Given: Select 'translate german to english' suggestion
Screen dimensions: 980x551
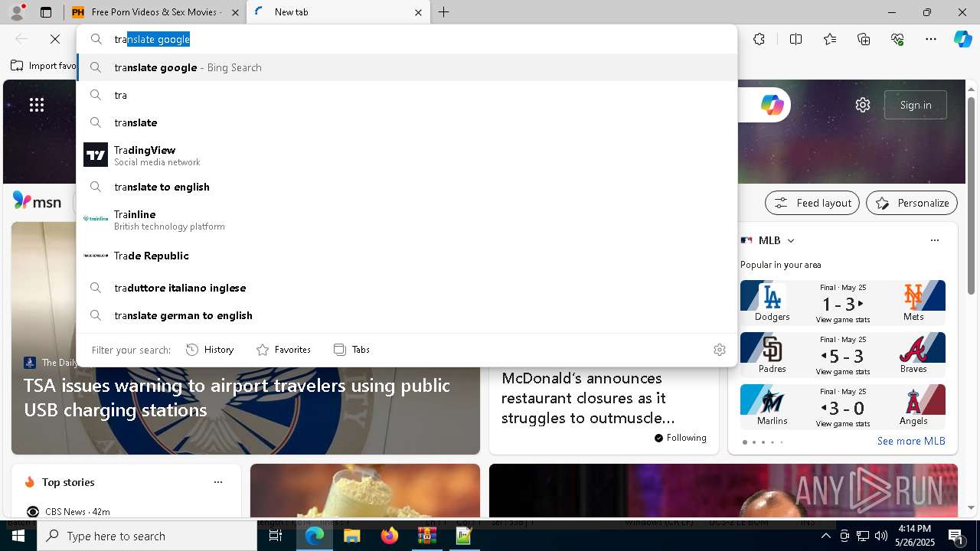Looking at the screenshot, I should [x=407, y=315].
